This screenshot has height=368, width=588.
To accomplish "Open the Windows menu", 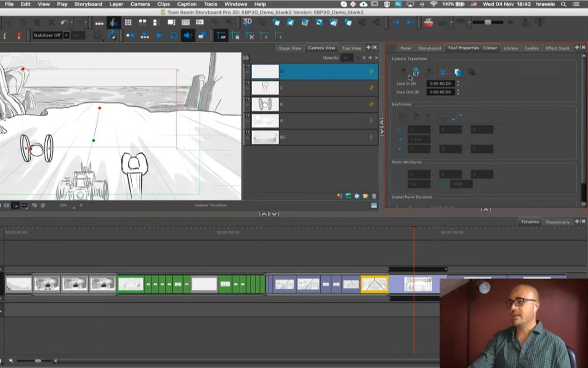I will [x=235, y=4].
